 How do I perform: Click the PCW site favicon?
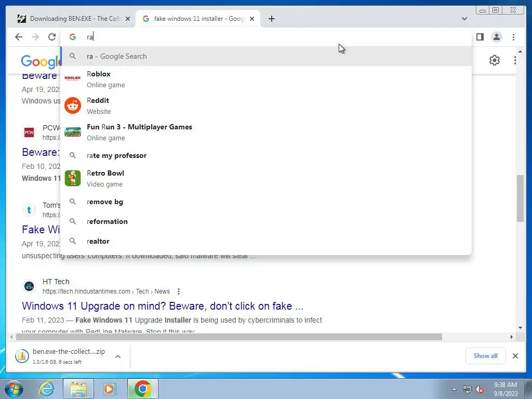pyautogui.click(x=29, y=132)
